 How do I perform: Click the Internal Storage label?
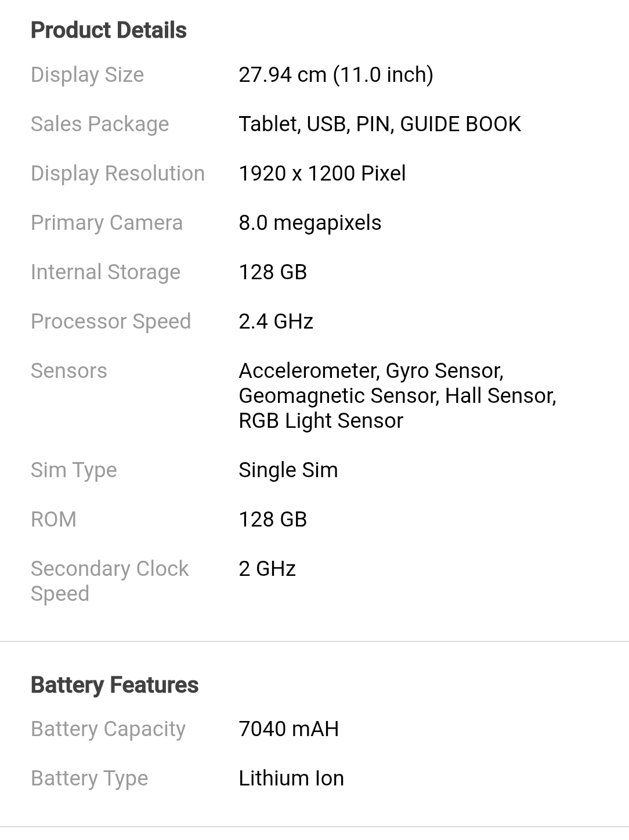[x=106, y=272]
